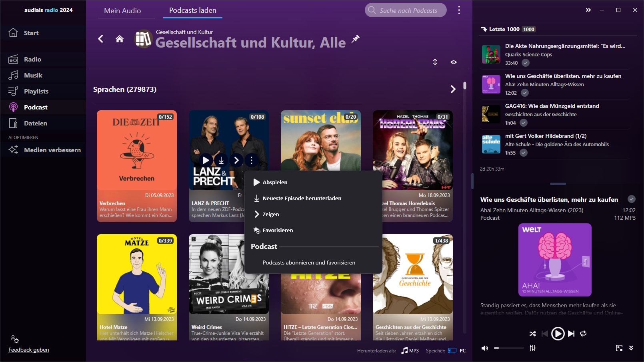This screenshot has width=644, height=362.
Task: Collapse the player panel with double chevron
Action: point(631,348)
